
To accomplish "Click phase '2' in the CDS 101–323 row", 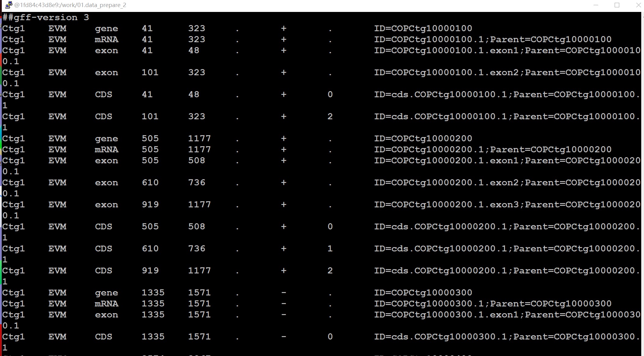I will [x=330, y=117].
